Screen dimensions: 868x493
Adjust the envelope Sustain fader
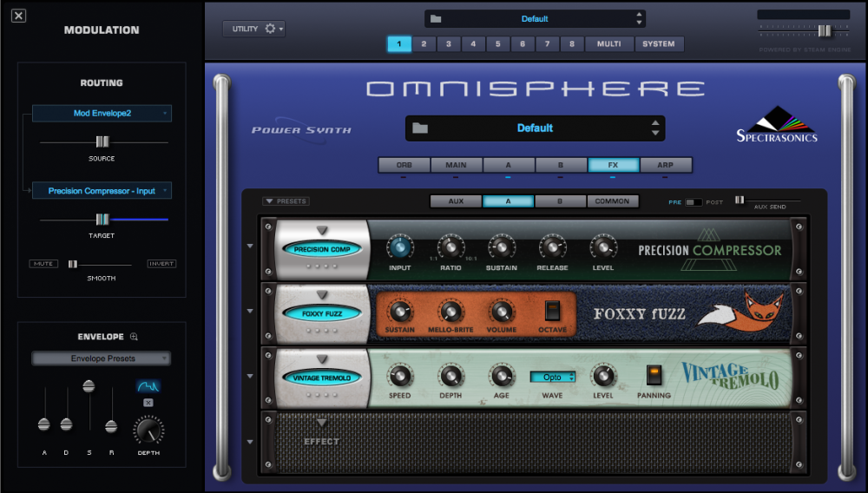coord(89,386)
